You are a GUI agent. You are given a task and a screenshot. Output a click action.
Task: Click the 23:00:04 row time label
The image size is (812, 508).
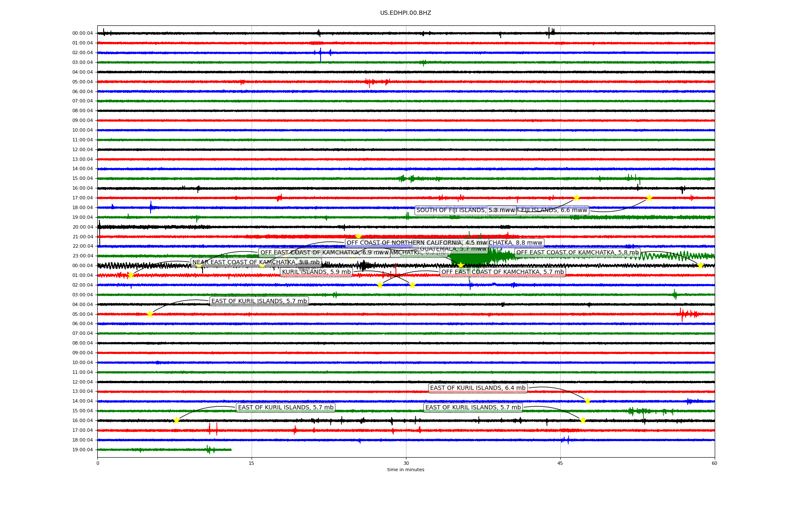[82, 256]
